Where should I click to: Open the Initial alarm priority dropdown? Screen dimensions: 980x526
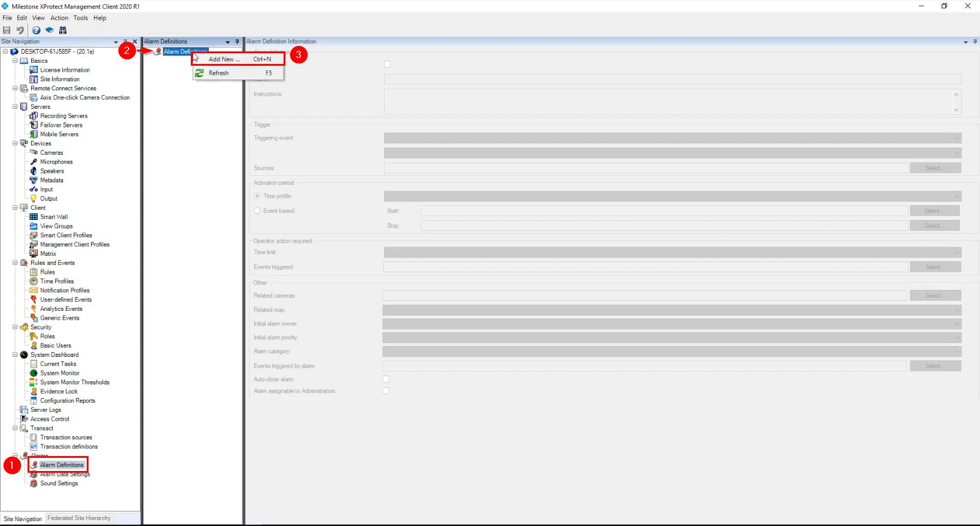tap(672, 338)
